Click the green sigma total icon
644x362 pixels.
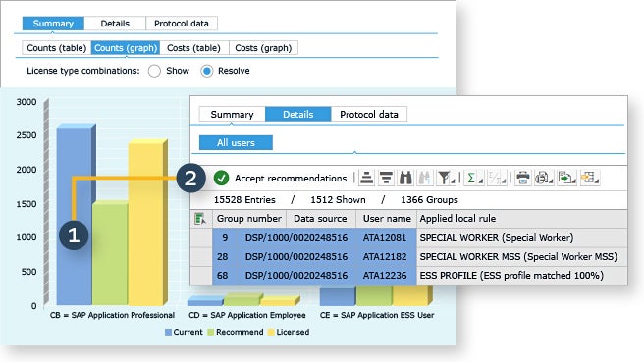pyautogui.click(x=473, y=178)
